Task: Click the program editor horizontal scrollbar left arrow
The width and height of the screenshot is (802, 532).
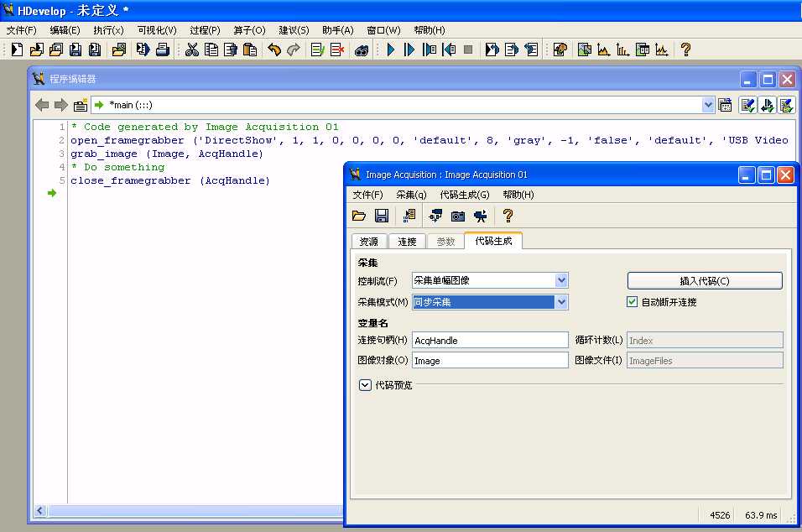Action: click(x=40, y=510)
